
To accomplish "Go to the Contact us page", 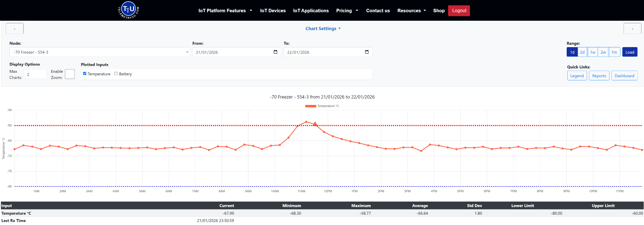I will coord(378,11).
